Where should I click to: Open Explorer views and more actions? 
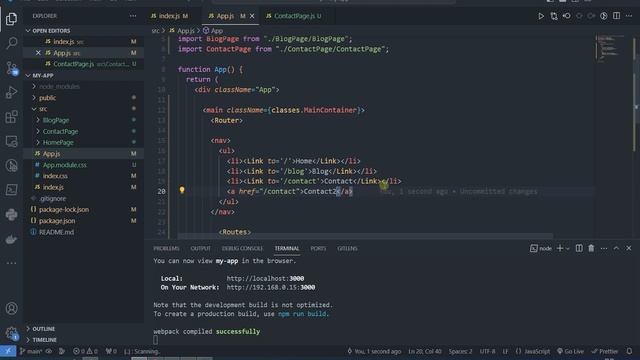coord(133,16)
